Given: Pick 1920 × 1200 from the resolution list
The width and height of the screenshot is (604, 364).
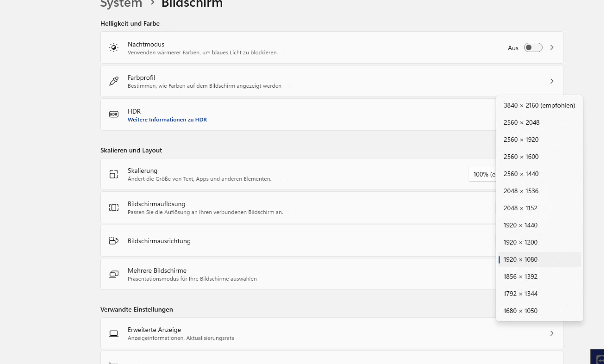Looking at the screenshot, I should 520,242.
